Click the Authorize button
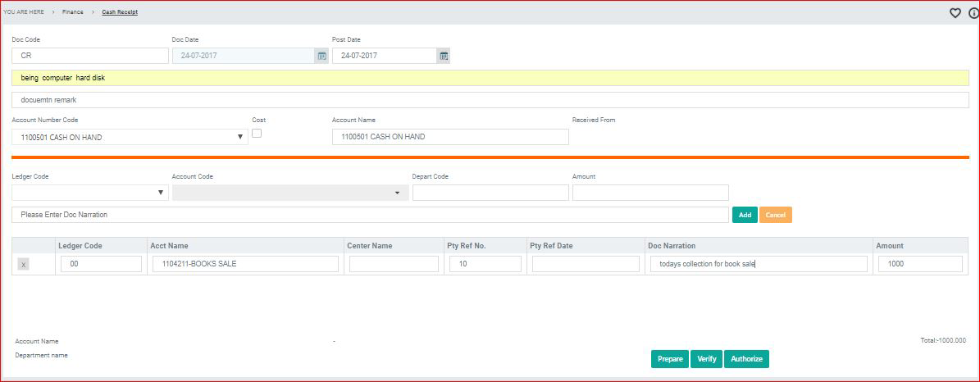980x382 pixels. point(746,359)
